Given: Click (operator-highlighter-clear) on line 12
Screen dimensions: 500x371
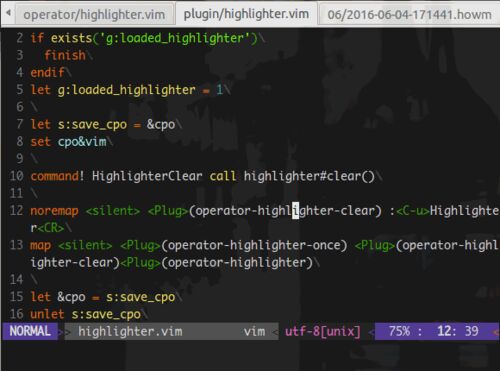Looking at the screenshot, I should pyautogui.click(x=285, y=211).
